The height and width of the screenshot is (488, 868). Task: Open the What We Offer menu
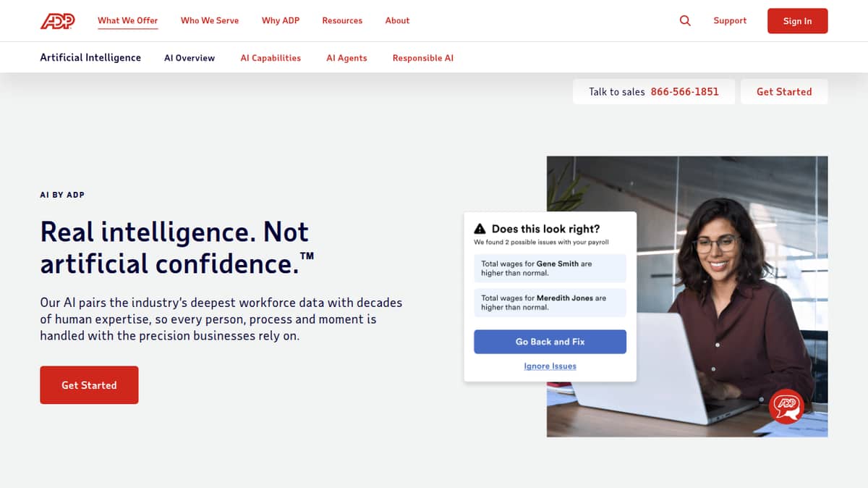[x=127, y=20]
